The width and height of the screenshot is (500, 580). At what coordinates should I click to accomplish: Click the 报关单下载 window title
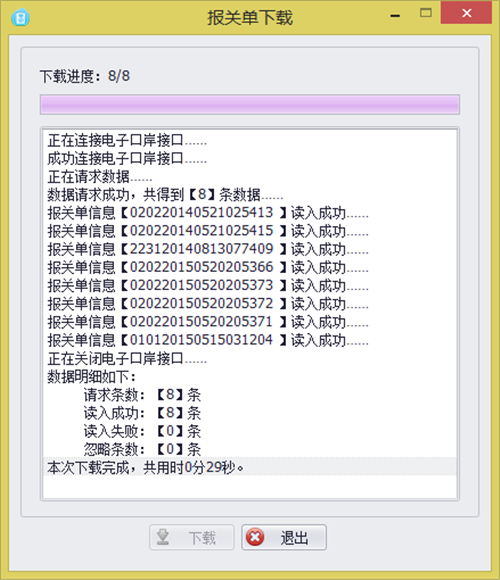coord(250,17)
